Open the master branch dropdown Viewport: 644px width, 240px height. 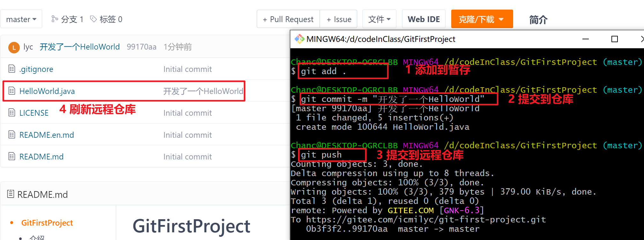21,19
